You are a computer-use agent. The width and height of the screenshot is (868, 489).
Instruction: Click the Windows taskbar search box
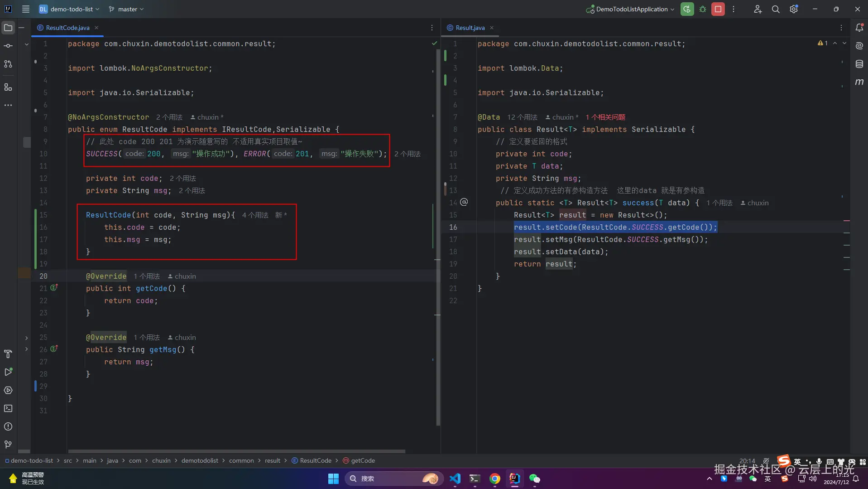click(x=393, y=479)
